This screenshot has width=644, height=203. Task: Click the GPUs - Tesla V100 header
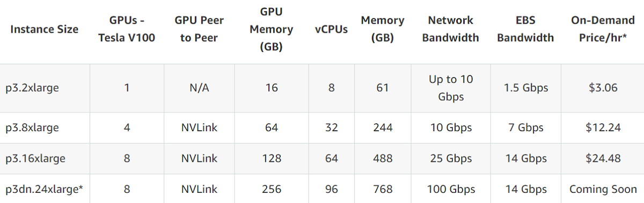coord(127,29)
